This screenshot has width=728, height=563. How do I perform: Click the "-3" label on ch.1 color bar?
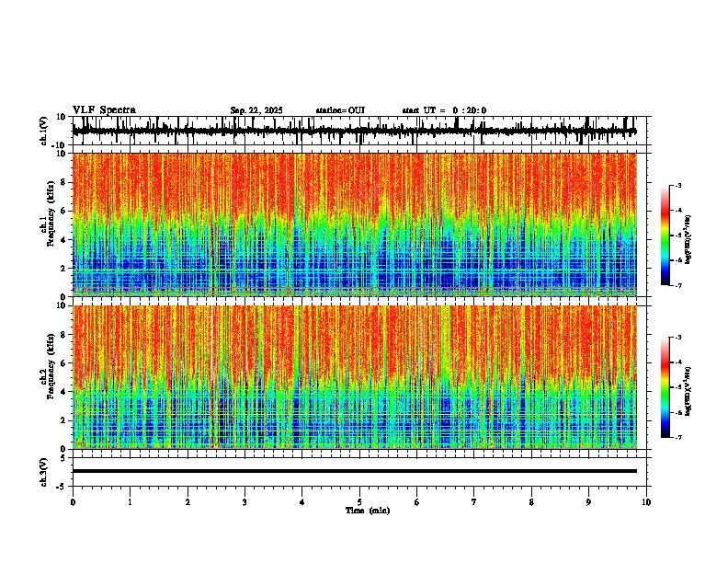click(x=678, y=185)
